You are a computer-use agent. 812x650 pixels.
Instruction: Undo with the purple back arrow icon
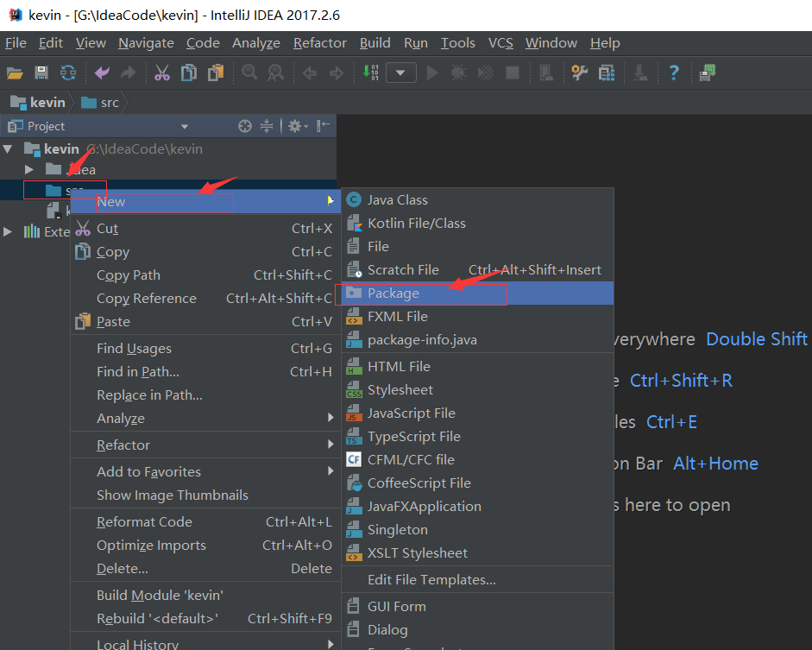click(102, 73)
